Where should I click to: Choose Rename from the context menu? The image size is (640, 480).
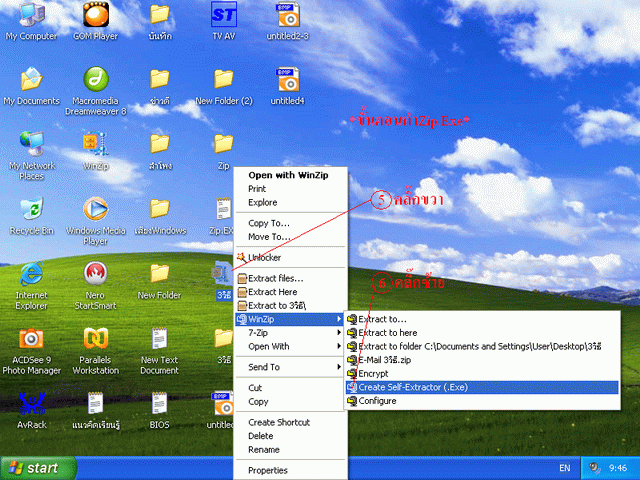(x=291, y=450)
